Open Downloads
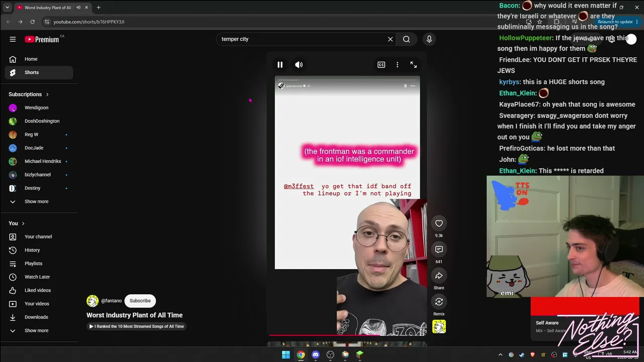Screen dimensions: 644x362 coord(39,317)
